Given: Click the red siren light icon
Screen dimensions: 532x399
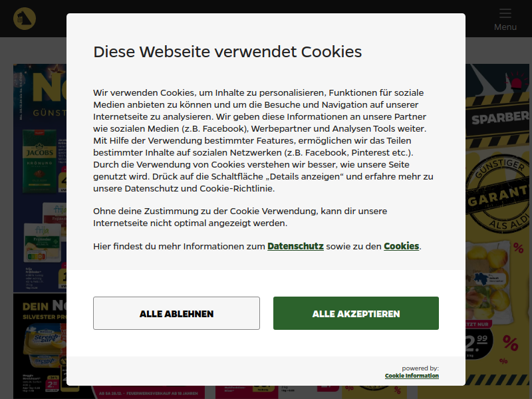Looking at the screenshot, I should (516, 81).
